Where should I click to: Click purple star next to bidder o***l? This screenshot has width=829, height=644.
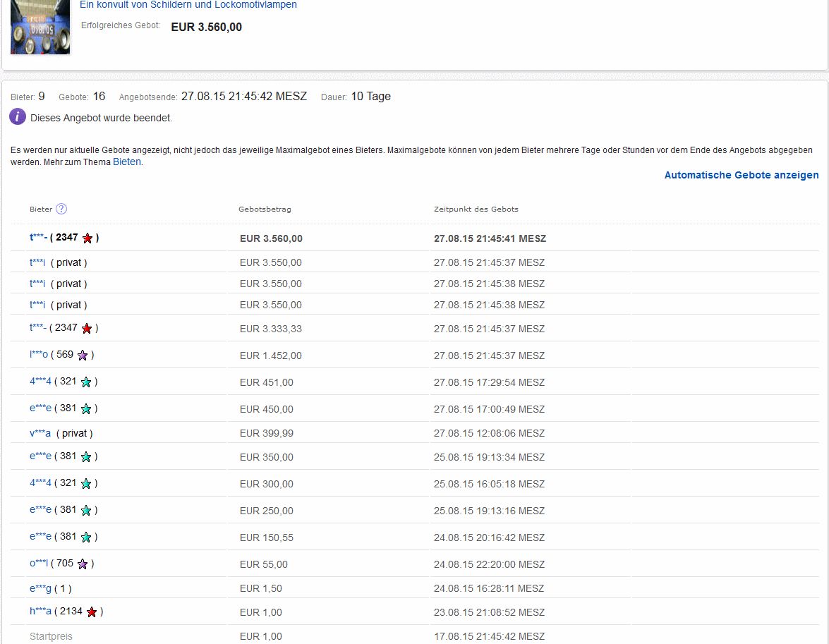pos(83,564)
